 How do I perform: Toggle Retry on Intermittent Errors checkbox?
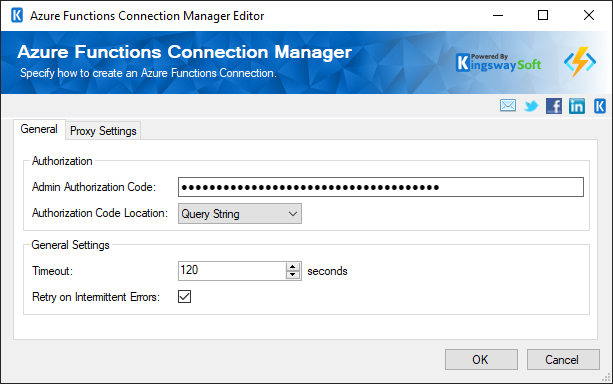click(185, 296)
